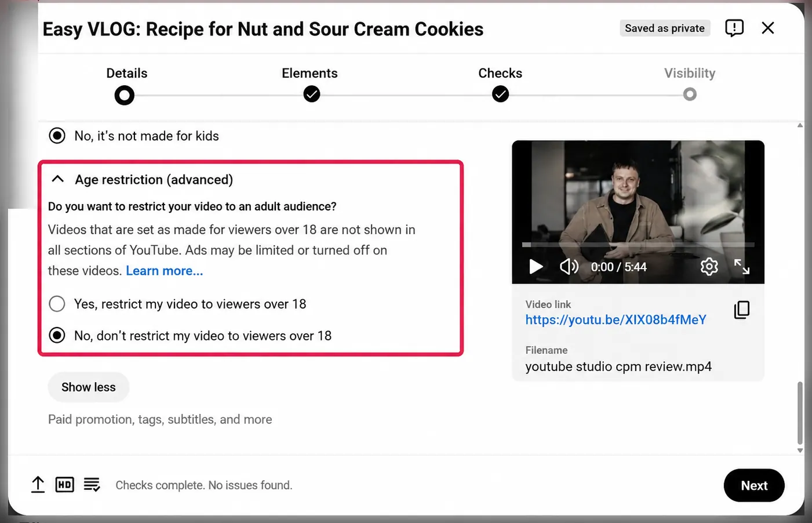Go to the Visibility step
The image size is (812, 523).
click(x=690, y=94)
